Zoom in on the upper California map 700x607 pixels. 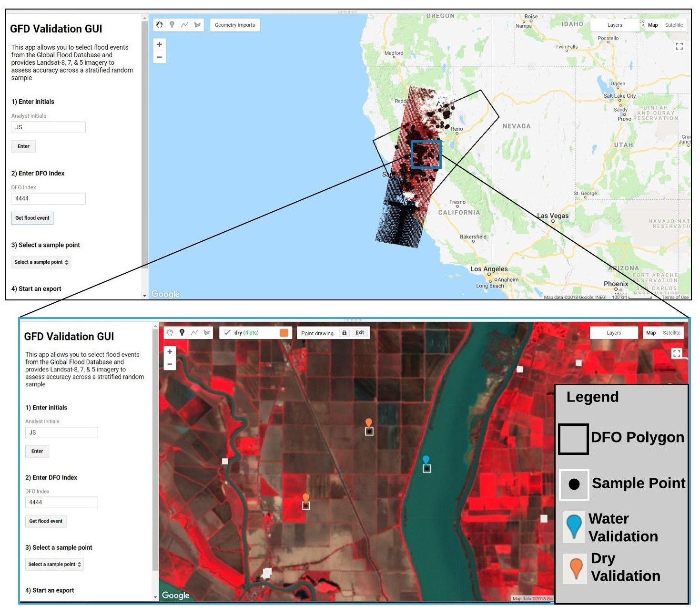pos(160,44)
